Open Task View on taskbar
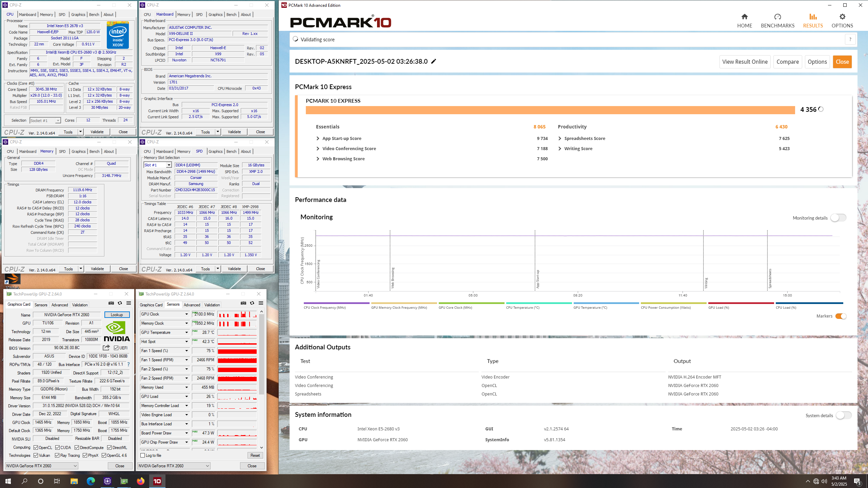Viewport: 868px width, 488px height. pos(57,481)
